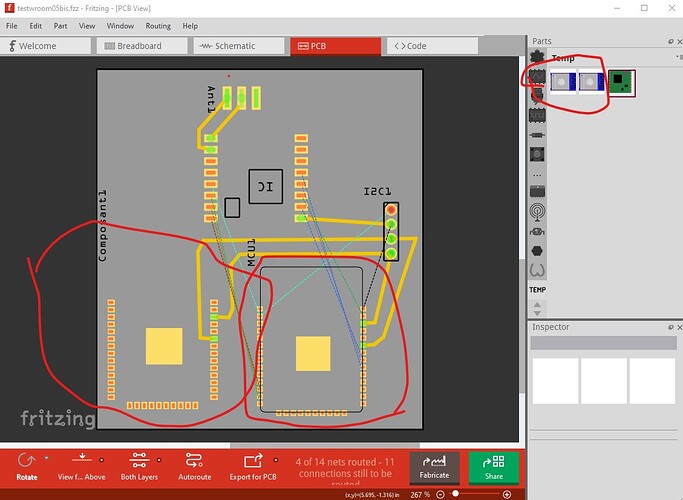
Task: Click the Rotate toolbar button
Action: 27,466
